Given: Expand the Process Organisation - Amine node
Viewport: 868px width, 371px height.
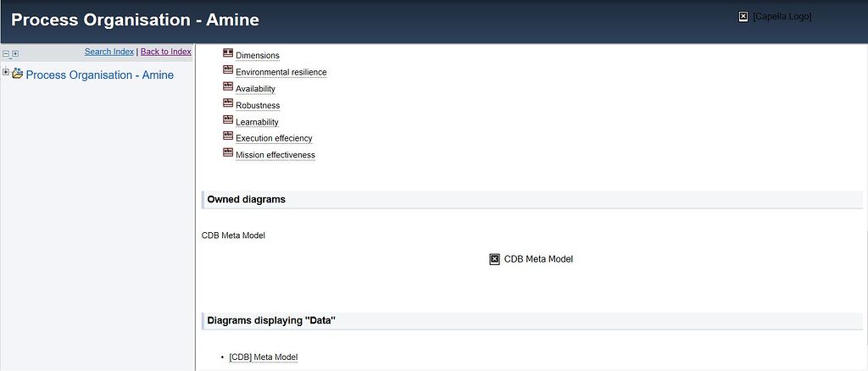Looking at the screenshot, I should tap(6, 72).
